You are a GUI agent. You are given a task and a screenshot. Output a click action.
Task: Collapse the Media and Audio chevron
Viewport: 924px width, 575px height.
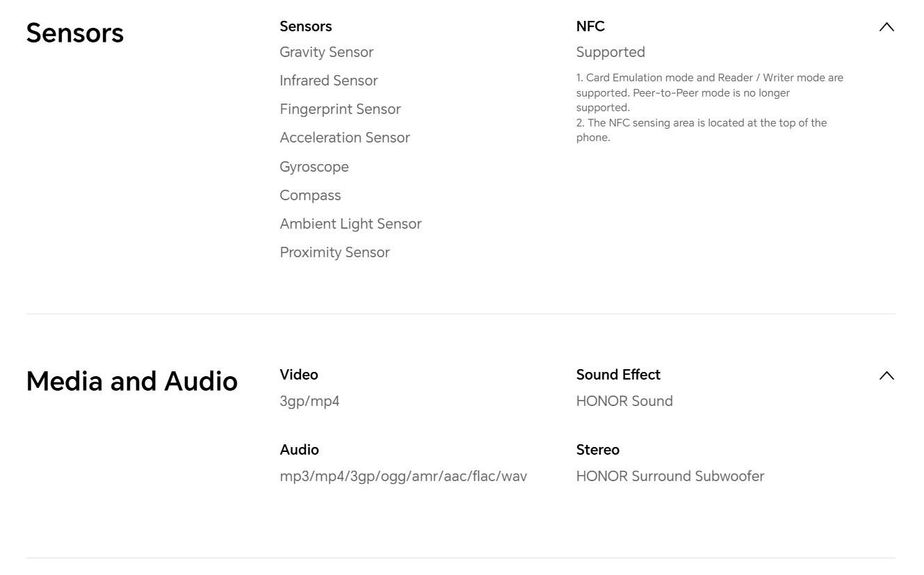point(886,375)
